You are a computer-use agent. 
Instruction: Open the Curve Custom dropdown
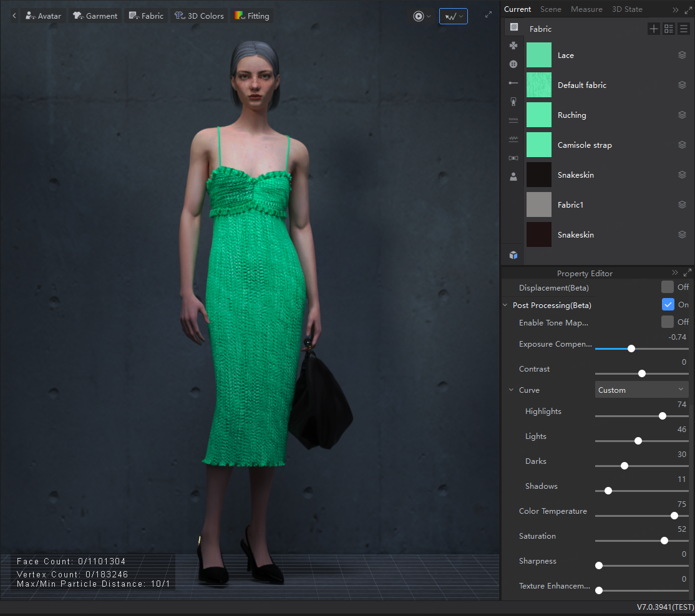pyautogui.click(x=641, y=390)
